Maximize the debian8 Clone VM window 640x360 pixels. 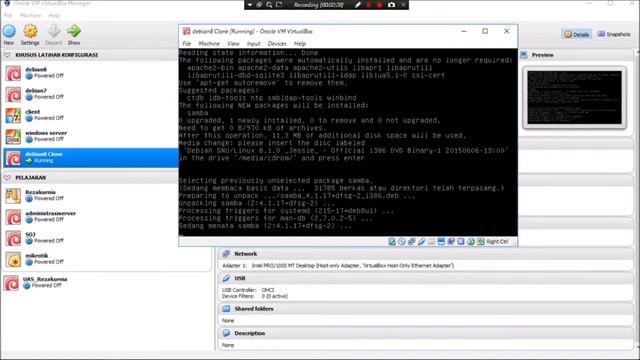click(485, 31)
